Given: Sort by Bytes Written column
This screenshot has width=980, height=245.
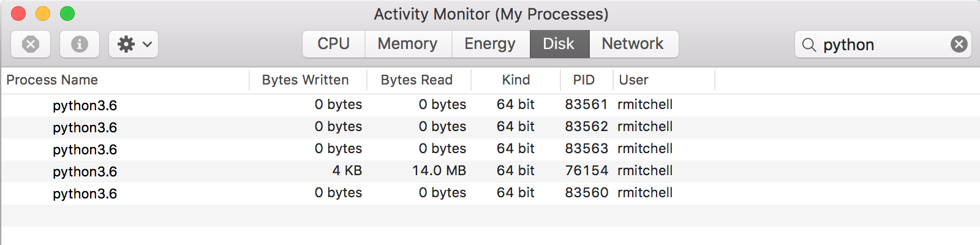Looking at the screenshot, I should point(306,80).
